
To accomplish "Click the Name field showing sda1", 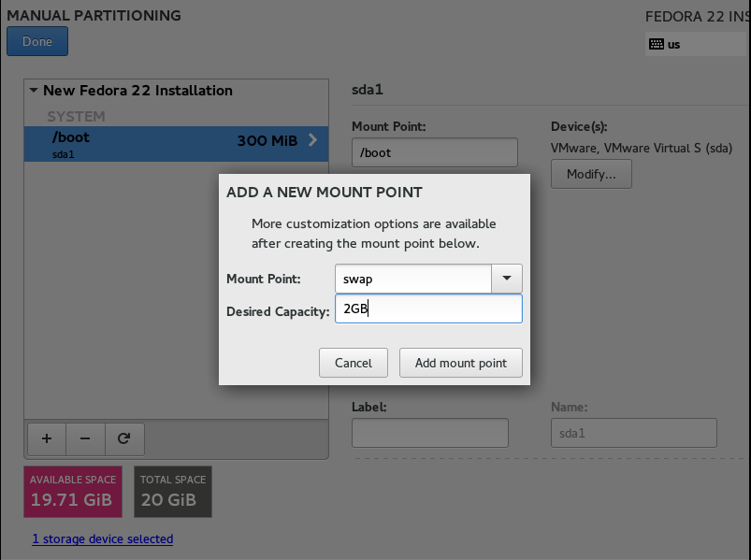I will click(634, 433).
